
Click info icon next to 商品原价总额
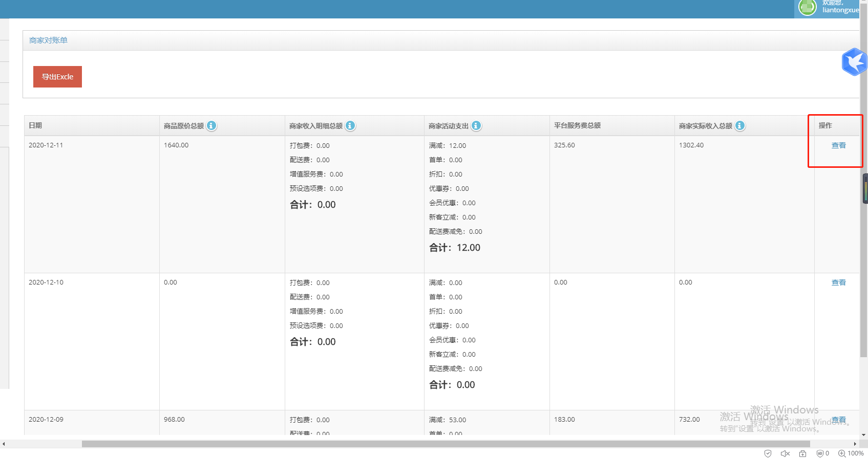(x=211, y=126)
